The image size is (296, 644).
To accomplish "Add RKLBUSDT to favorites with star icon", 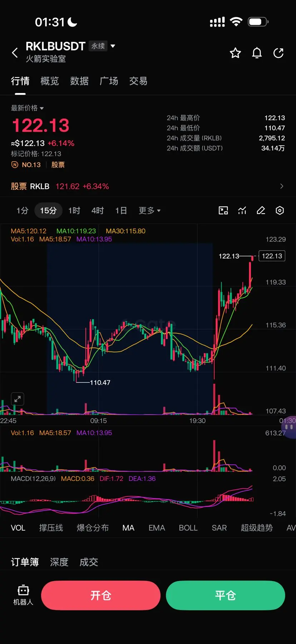I will click(x=235, y=53).
